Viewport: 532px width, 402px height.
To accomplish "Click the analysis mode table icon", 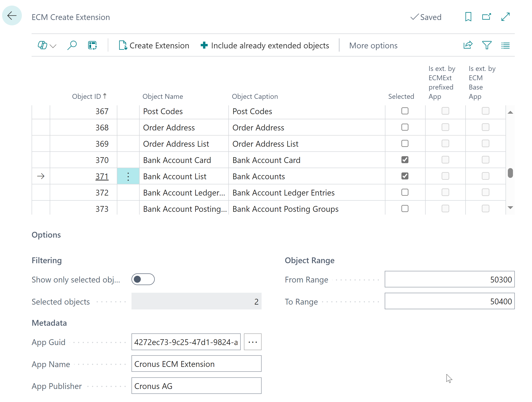I will pyautogui.click(x=92, y=45).
